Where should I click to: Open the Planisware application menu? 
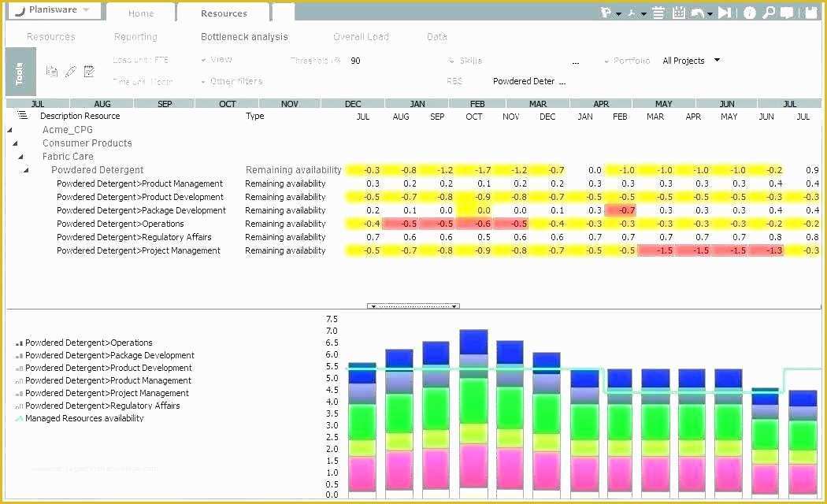(x=53, y=10)
